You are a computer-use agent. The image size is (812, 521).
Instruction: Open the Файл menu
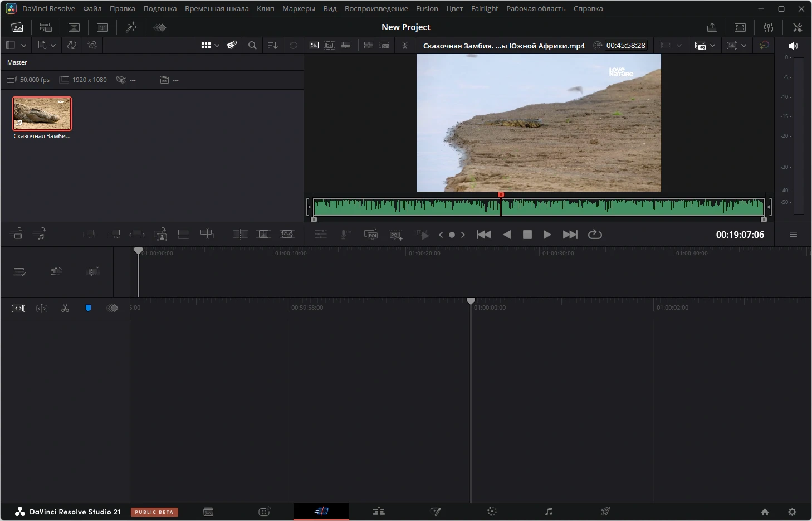click(92, 9)
